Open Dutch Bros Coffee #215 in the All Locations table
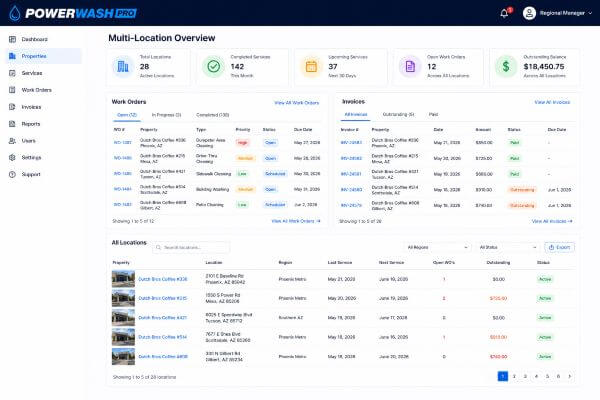 coord(163,298)
